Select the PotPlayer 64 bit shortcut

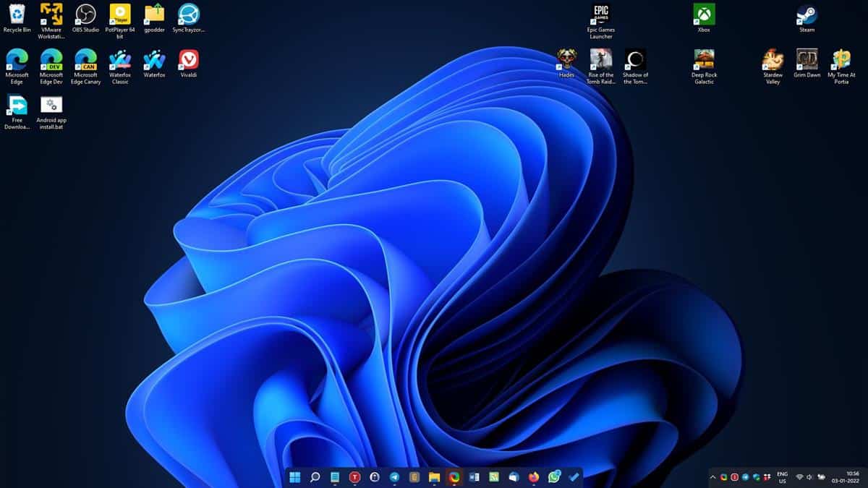120,22
